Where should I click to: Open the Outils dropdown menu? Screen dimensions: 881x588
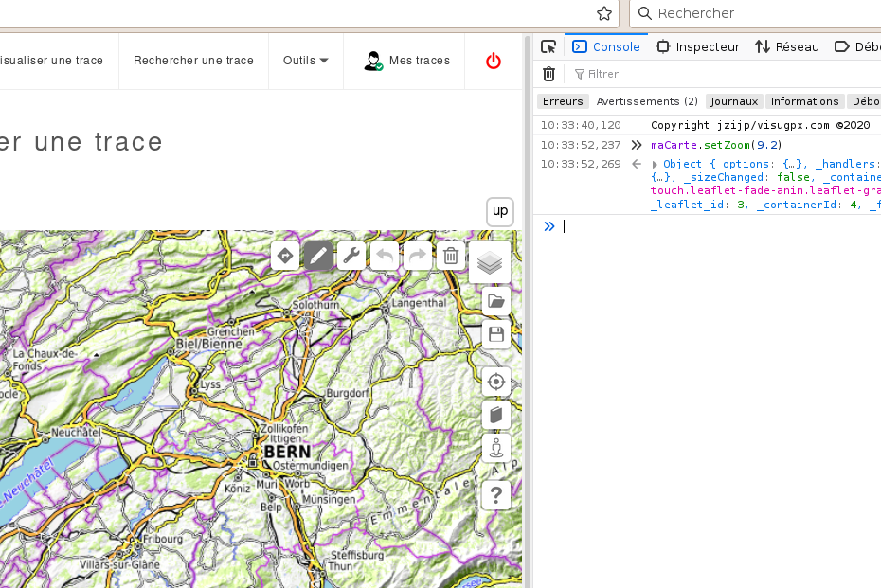click(x=306, y=61)
